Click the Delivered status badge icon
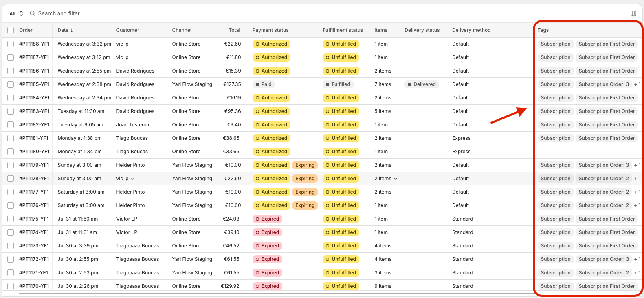The width and height of the screenshot is (644, 298). (409, 84)
